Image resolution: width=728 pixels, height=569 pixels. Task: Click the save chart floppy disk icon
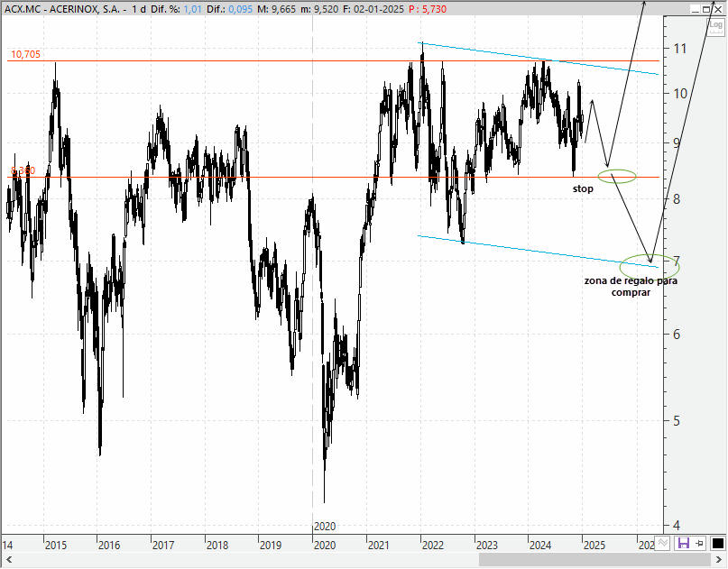tap(683, 543)
